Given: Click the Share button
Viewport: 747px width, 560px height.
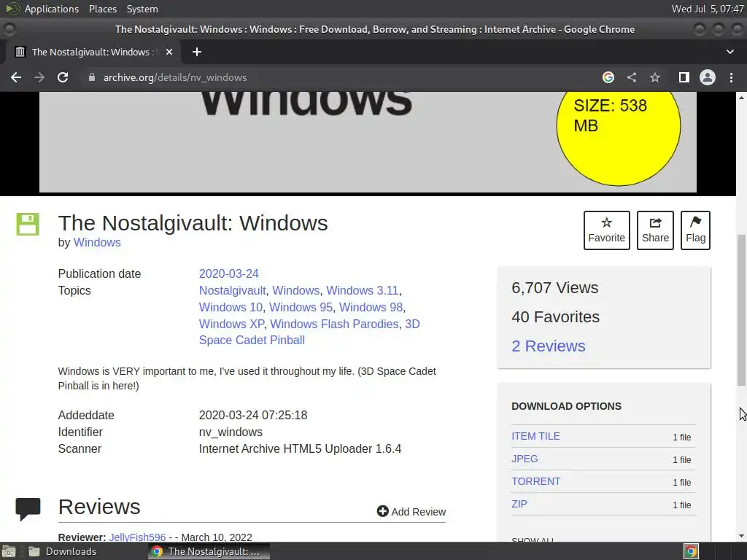Looking at the screenshot, I should tap(655, 230).
